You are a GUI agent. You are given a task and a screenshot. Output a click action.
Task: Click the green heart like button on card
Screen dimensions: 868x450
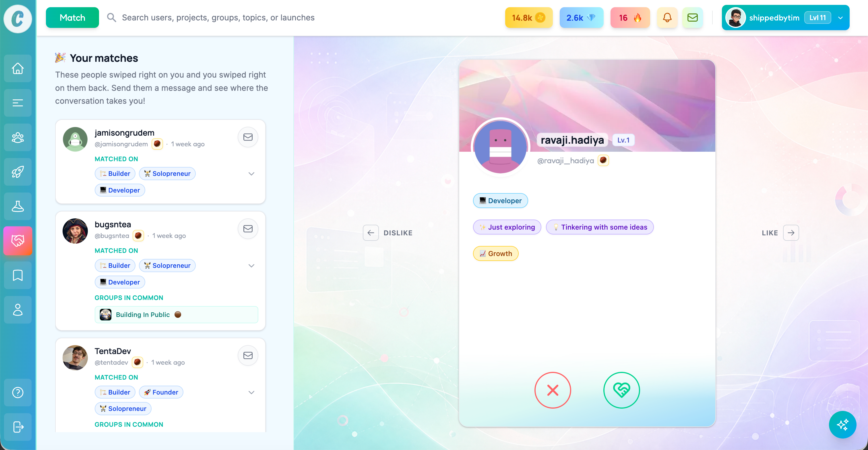click(621, 390)
